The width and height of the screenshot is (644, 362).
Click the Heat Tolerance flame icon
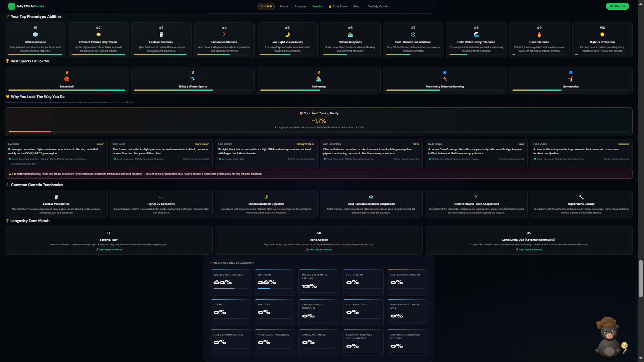[x=539, y=35]
